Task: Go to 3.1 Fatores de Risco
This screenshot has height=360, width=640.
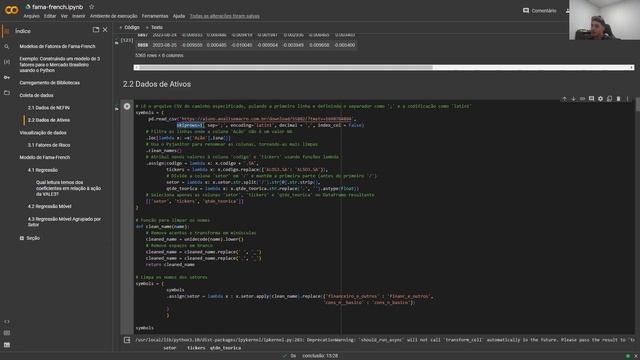Action: (49, 145)
